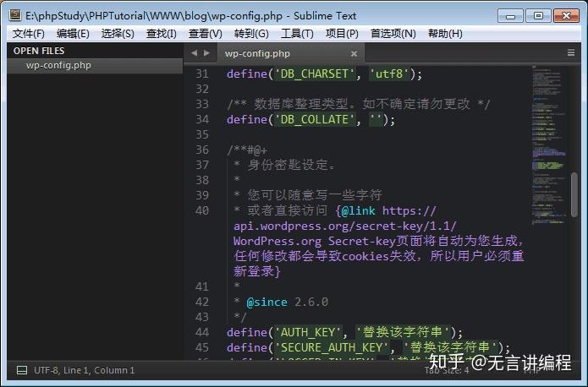Screen dimensions: 588x387
Task: Open the 帮助(H) menu
Action: click(x=445, y=34)
